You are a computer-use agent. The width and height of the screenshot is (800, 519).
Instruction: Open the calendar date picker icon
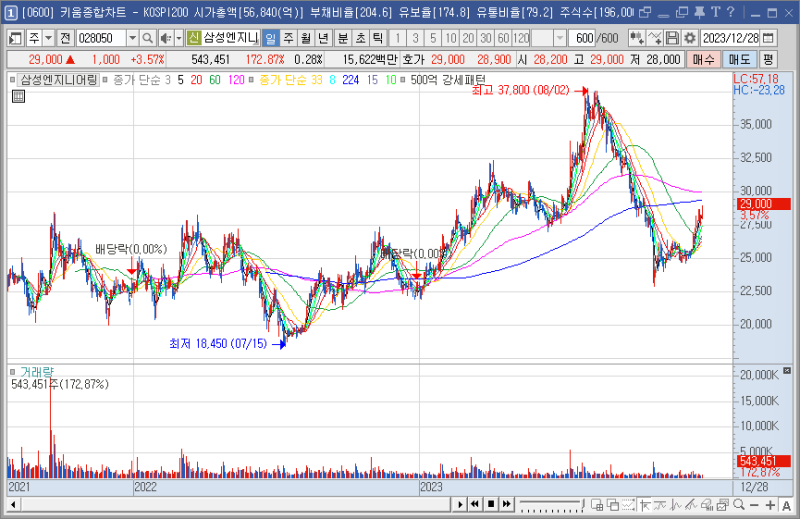[x=768, y=38]
